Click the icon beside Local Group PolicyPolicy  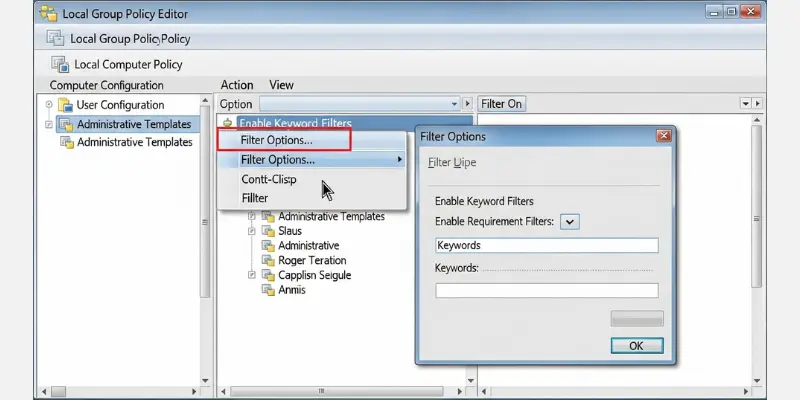[56, 38]
